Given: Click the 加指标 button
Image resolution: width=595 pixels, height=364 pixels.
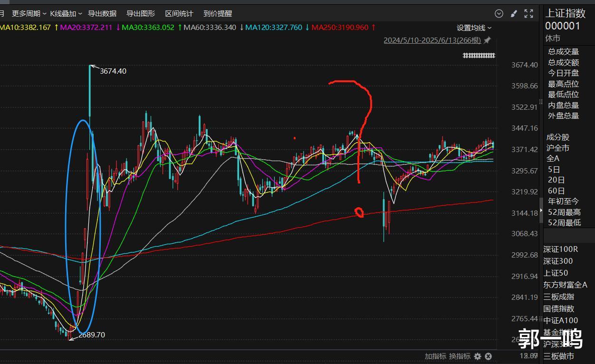Looking at the screenshot, I should click(435, 356).
